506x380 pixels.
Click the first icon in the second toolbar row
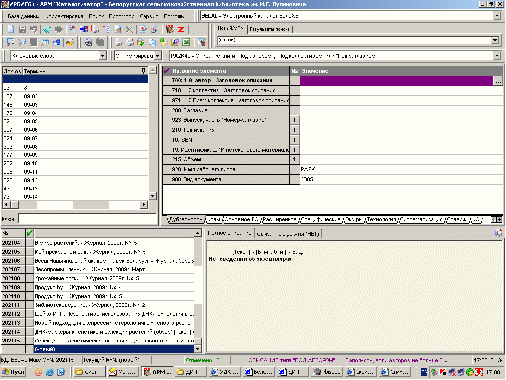(x=11, y=42)
